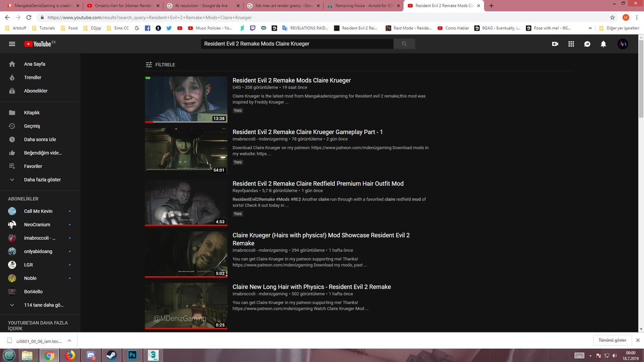Screen dimensions: 644x362
Task: Click the Chrome address bar URL
Action: (149, 17)
